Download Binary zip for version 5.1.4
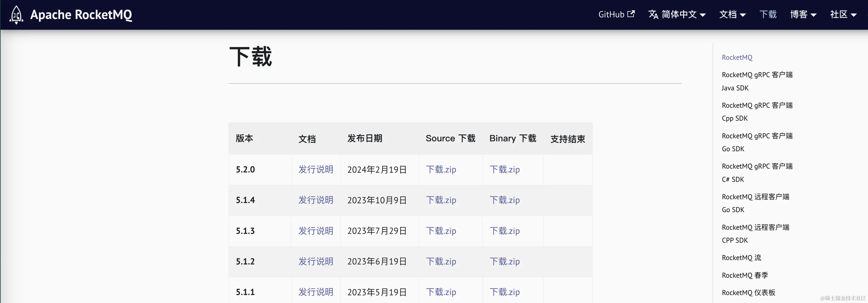The width and height of the screenshot is (868, 303). (505, 200)
